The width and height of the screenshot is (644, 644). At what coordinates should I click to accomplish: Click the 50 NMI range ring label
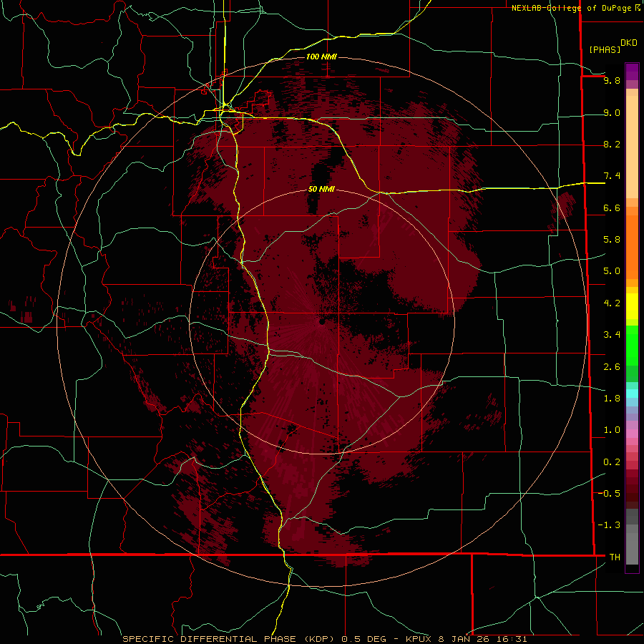(321, 189)
